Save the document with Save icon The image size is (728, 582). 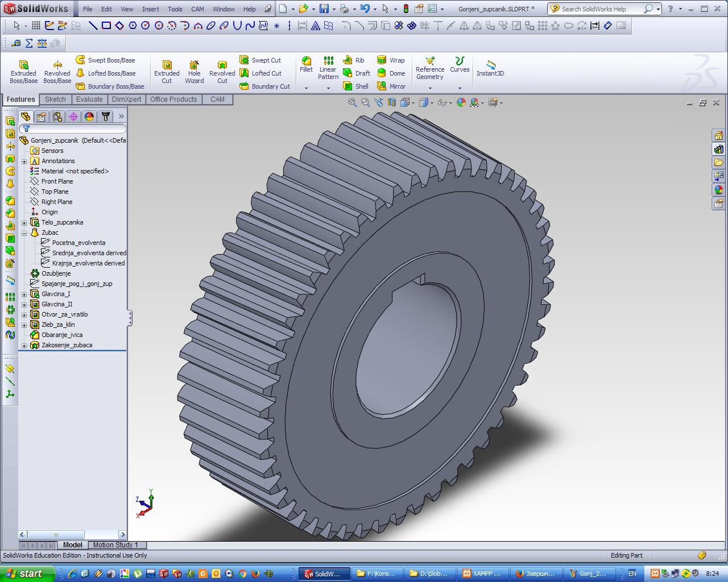coord(324,9)
